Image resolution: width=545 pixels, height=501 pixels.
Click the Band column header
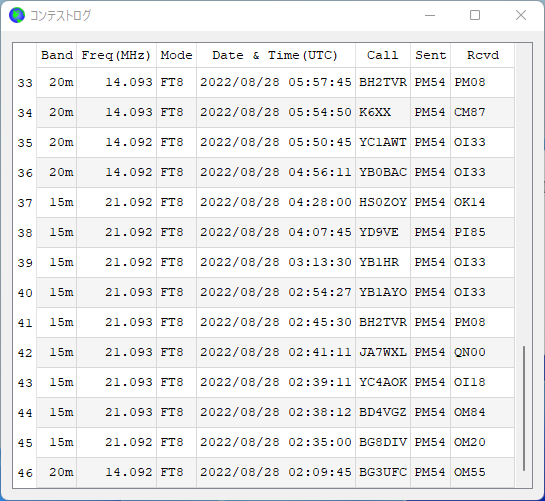(x=57, y=55)
